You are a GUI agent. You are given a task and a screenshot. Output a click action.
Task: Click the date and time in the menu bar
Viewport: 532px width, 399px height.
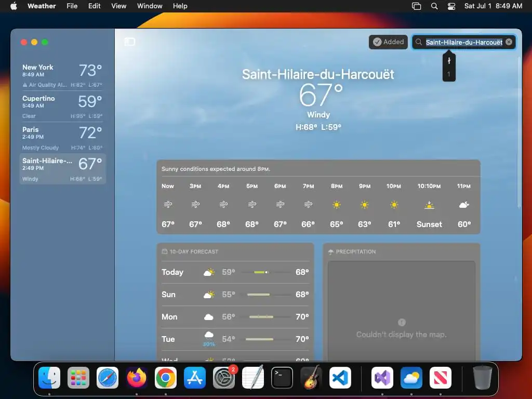pos(493,6)
